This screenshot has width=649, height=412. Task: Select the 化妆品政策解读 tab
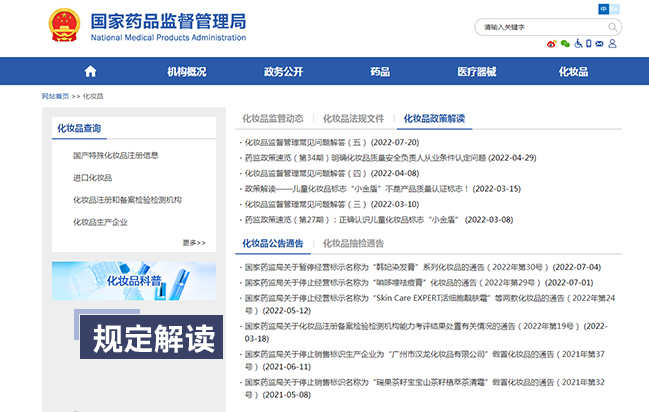point(434,119)
